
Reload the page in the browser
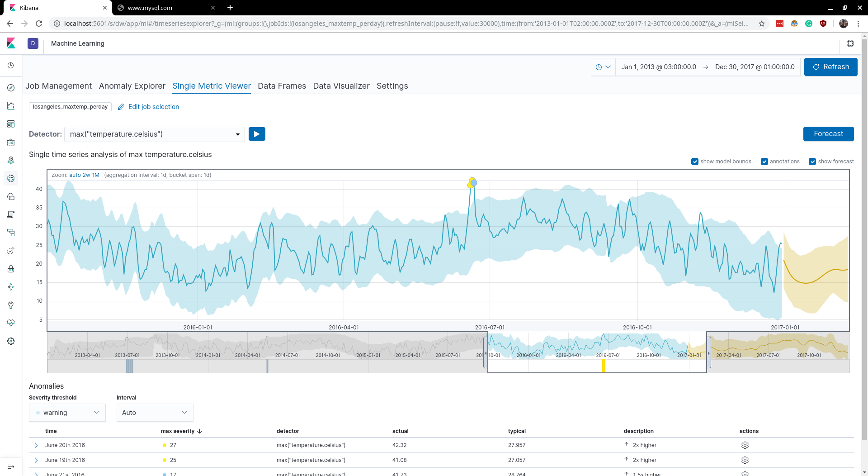pyautogui.click(x=39, y=24)
